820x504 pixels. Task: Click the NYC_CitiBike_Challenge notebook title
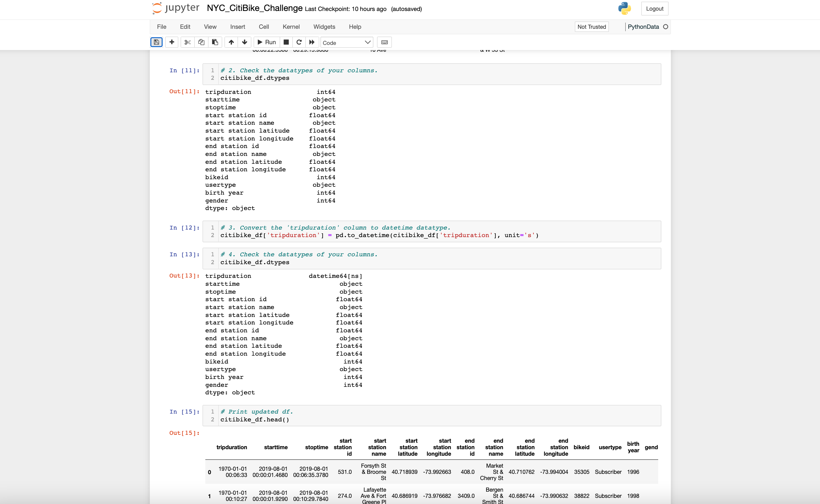point(254,8)
